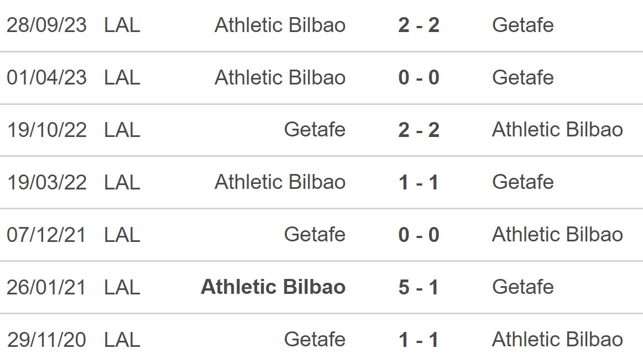Open the 01/04/23 match score 0 - 0
This screenshot has width=643, height=364.
click(419, 77)
